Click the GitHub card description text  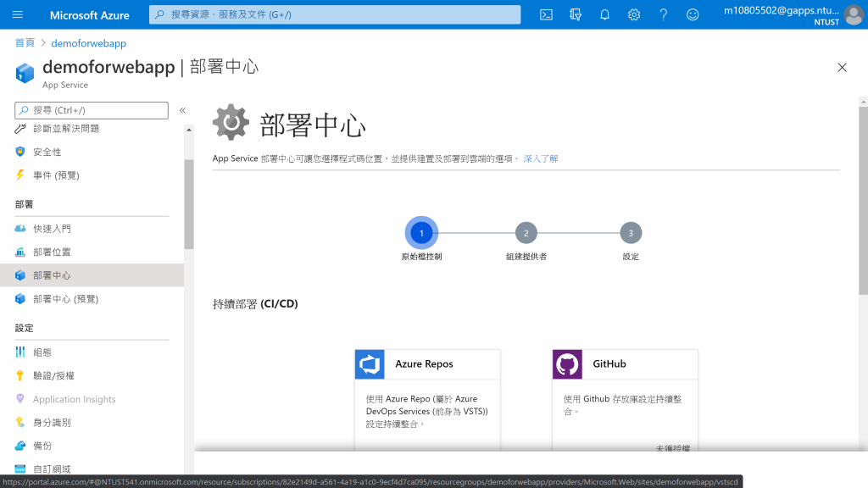point(622,405)
